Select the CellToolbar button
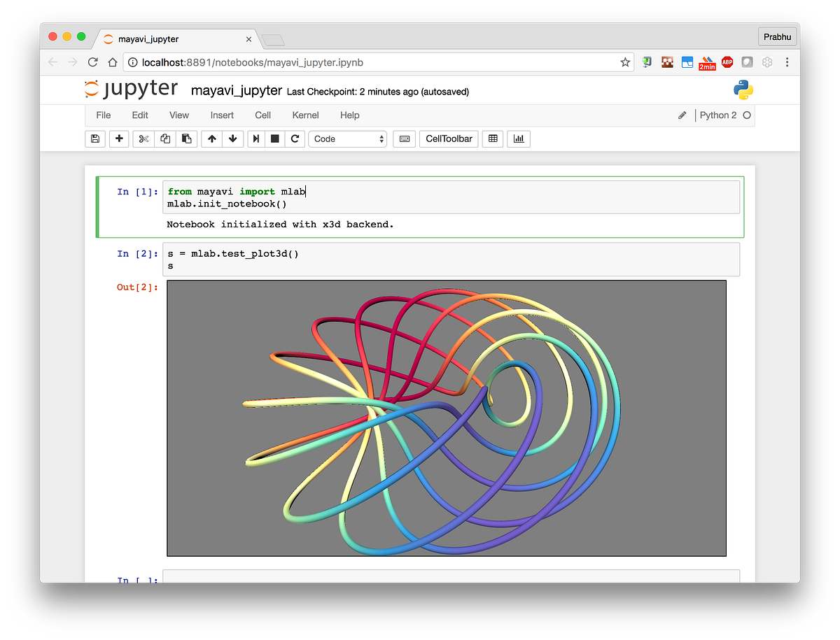 (x=449, y=138)
